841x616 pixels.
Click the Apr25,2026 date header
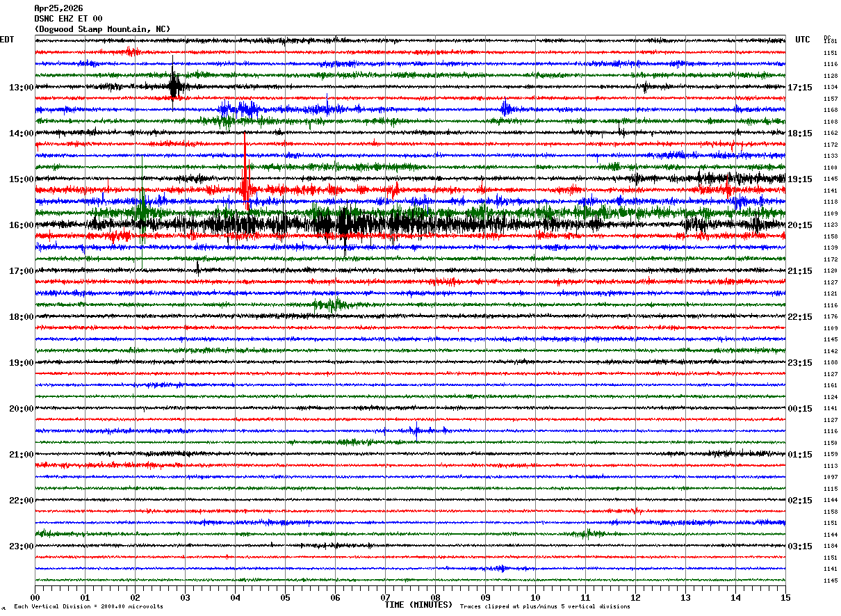click(58, 8)
